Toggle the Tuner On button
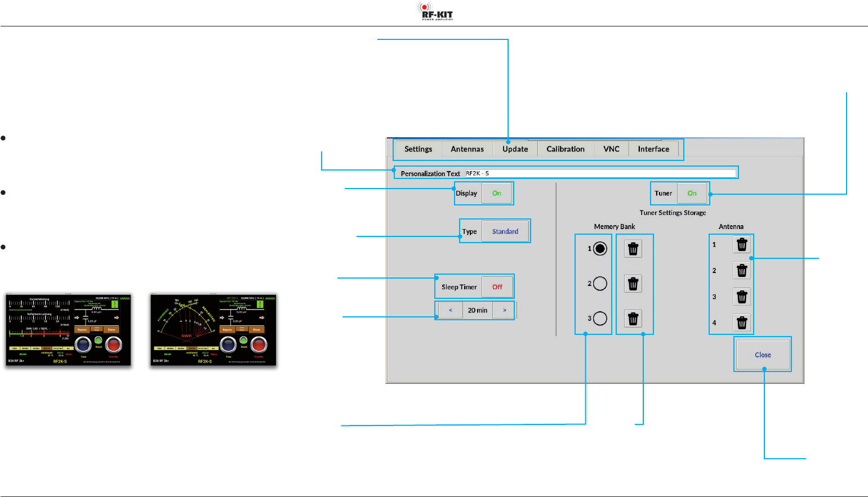 692,193
